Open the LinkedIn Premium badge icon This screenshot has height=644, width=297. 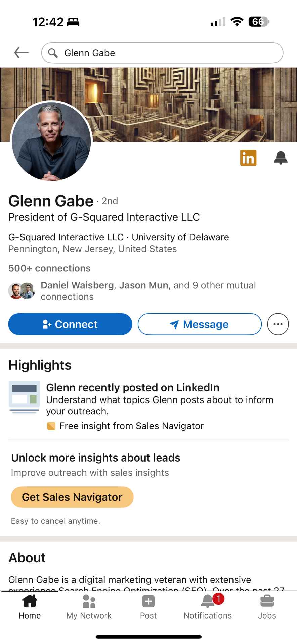tap(248, 158)
